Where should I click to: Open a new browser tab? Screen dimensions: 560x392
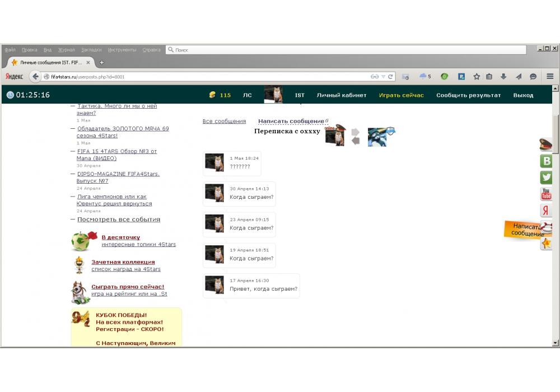point(101,63)
